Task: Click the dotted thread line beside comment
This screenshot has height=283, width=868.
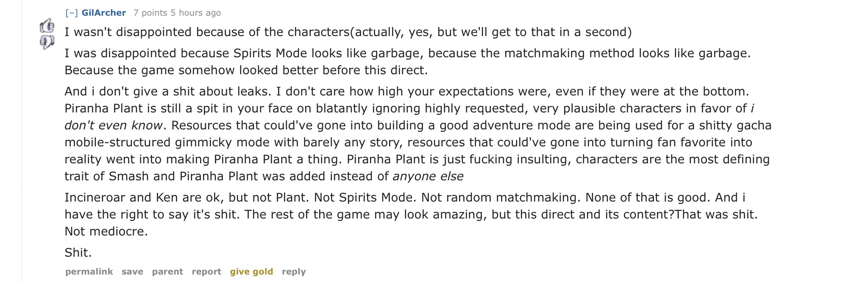Action: pos(22,141)
